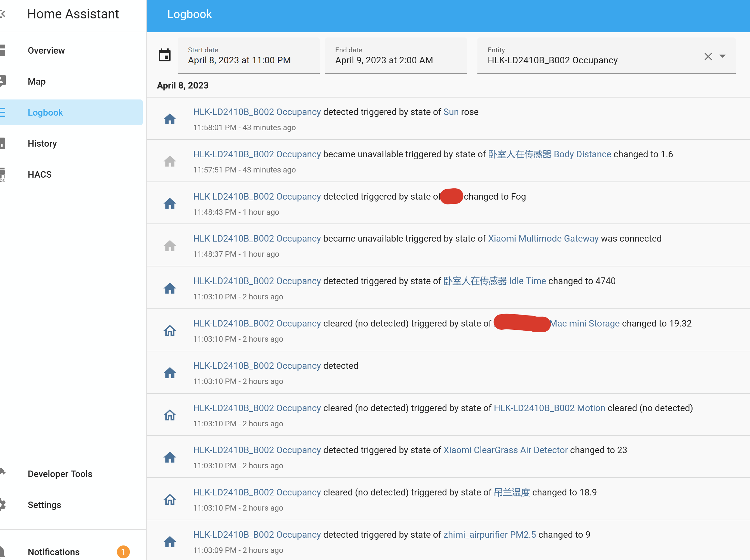Screen dimensions: 750x560
Task: Click the Map icon in the sidebar
Action: (x=3, y=81)
